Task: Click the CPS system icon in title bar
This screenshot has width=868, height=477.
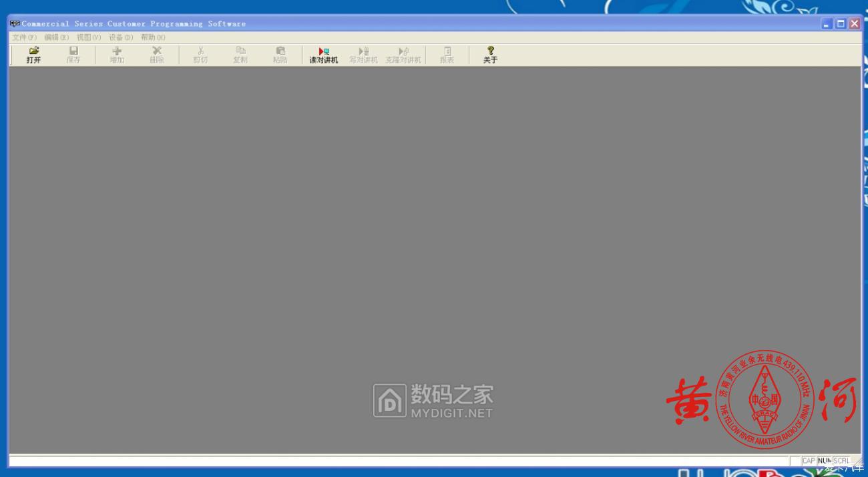Action: point(13,23)
